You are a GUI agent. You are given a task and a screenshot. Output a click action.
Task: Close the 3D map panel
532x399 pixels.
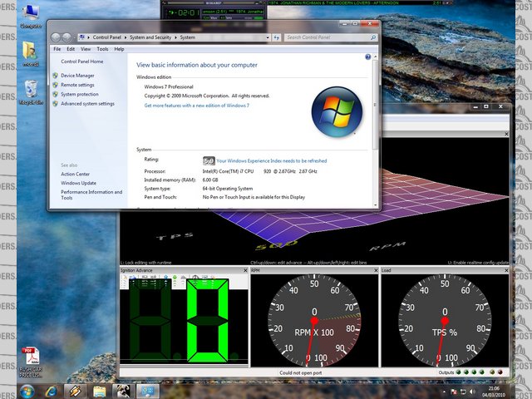pyautogui.click(x=506, y=134)
